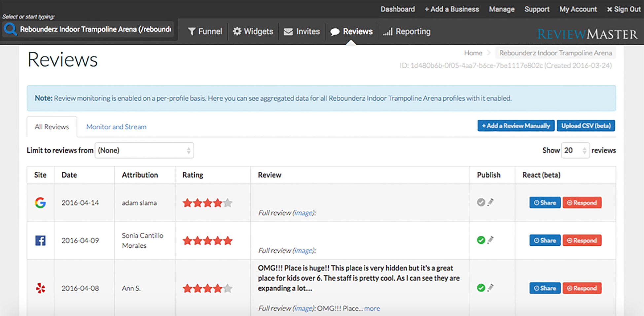Click pencil edit icon for Sonia Cantillo Morales
The image size is (644, 316).
[x=491, y=240]
